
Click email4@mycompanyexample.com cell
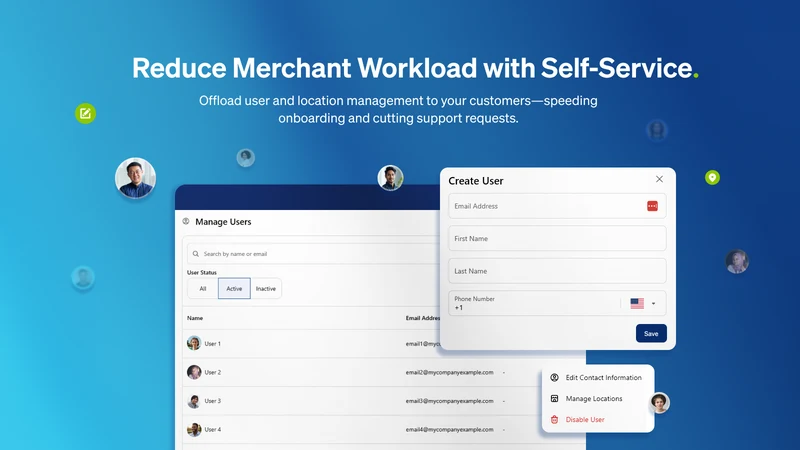[449, 429]
